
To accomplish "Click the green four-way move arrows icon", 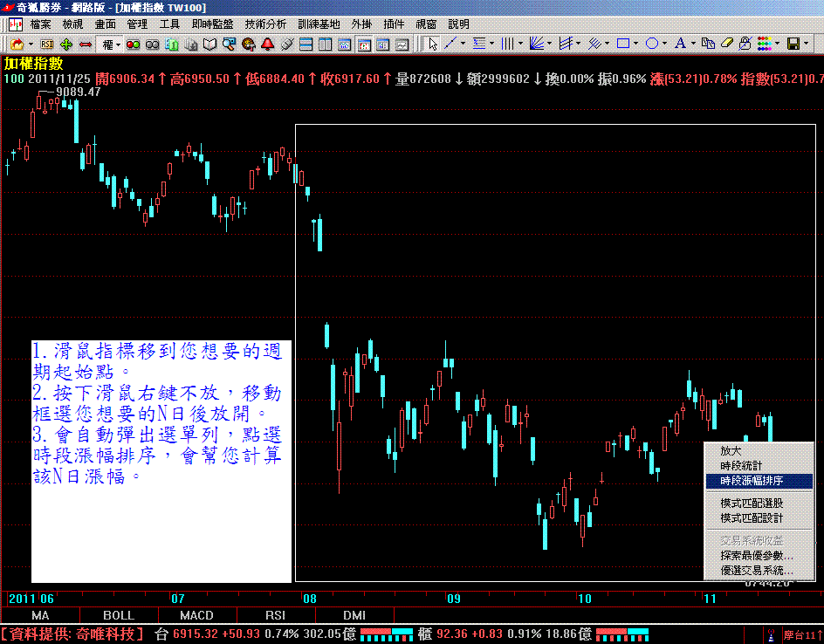I will pos(66,45).
